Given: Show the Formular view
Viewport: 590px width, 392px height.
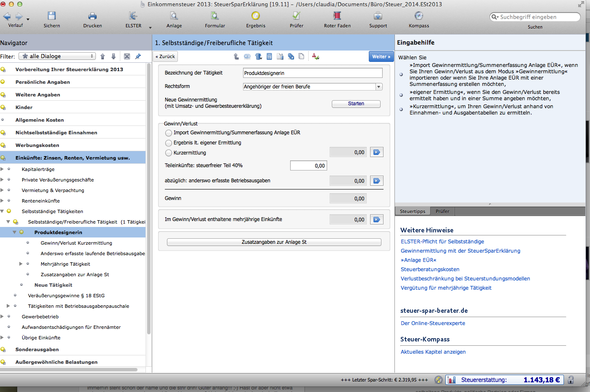Looking at the screenshot, I should point(214,16).
